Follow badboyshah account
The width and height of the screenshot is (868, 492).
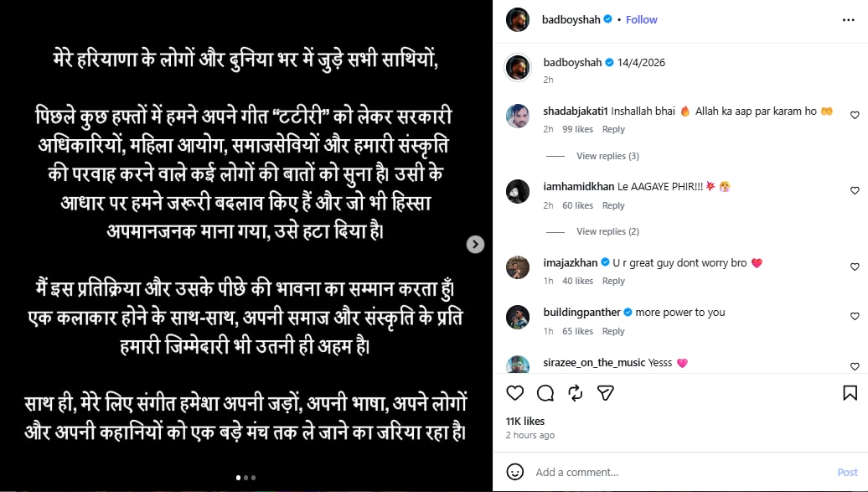click(642, 19)
